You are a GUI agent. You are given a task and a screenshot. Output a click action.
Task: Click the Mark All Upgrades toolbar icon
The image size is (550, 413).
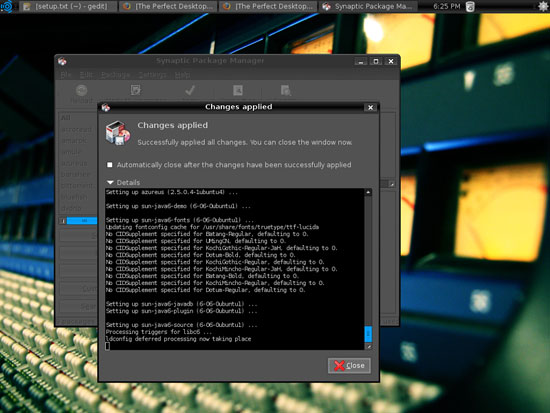click(x=135, y=90)
